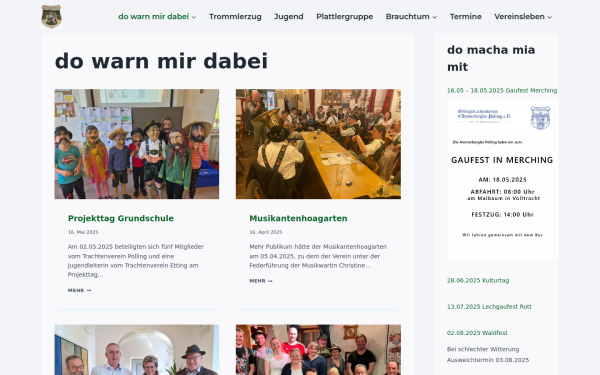Open the '02.08.2025 Waldfest' event link
The height and width of the screenshot is (375, 600).
click(477, 333)
